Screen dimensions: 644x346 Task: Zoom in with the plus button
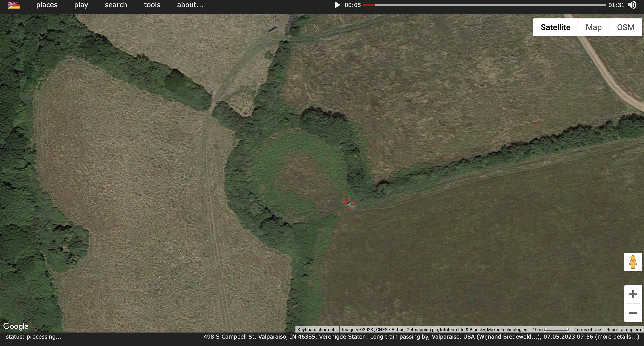tap(633, 294)
